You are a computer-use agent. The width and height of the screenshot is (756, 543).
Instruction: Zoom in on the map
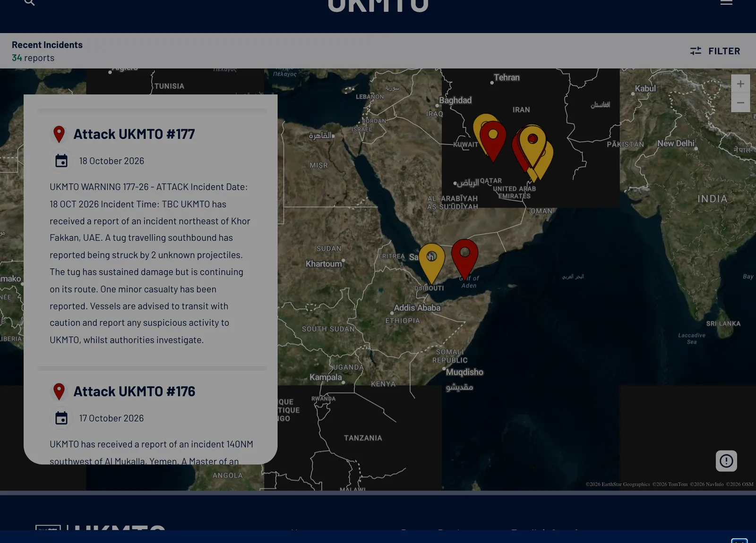pos(740,84)
